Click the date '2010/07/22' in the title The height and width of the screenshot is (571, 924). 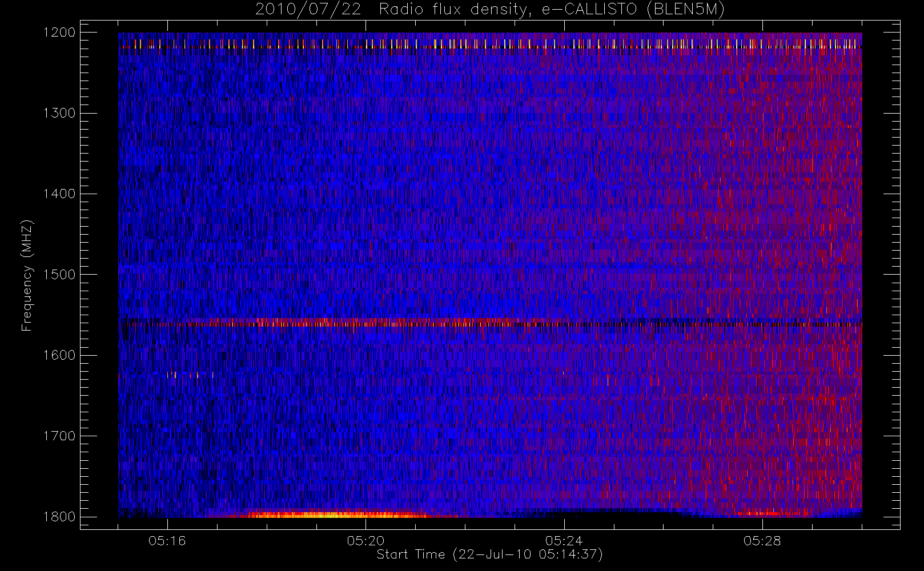[308, 10]
